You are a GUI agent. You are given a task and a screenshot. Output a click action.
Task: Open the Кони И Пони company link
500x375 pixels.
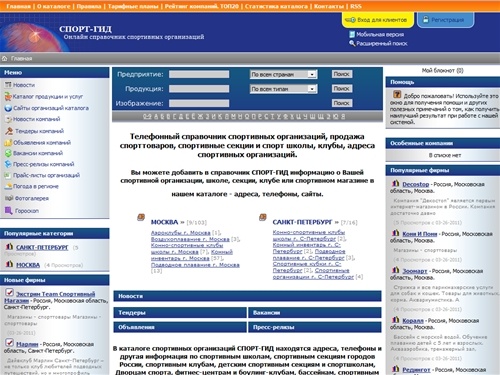coord(420,234)
